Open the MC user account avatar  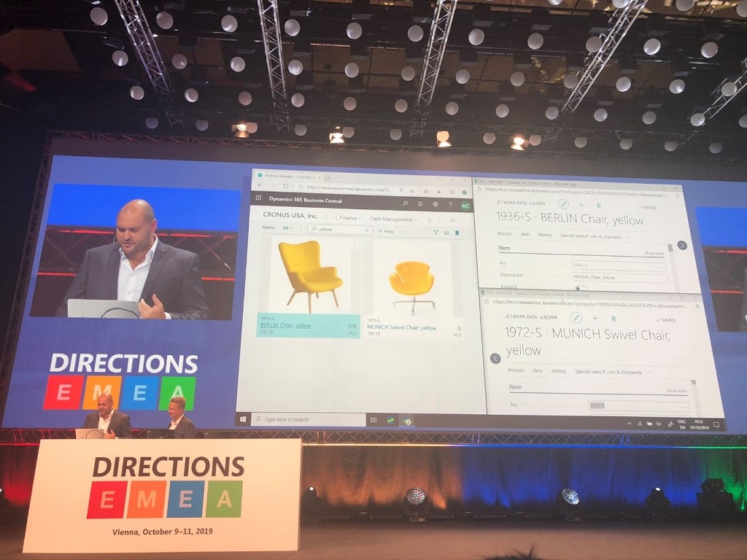point(465,206)
